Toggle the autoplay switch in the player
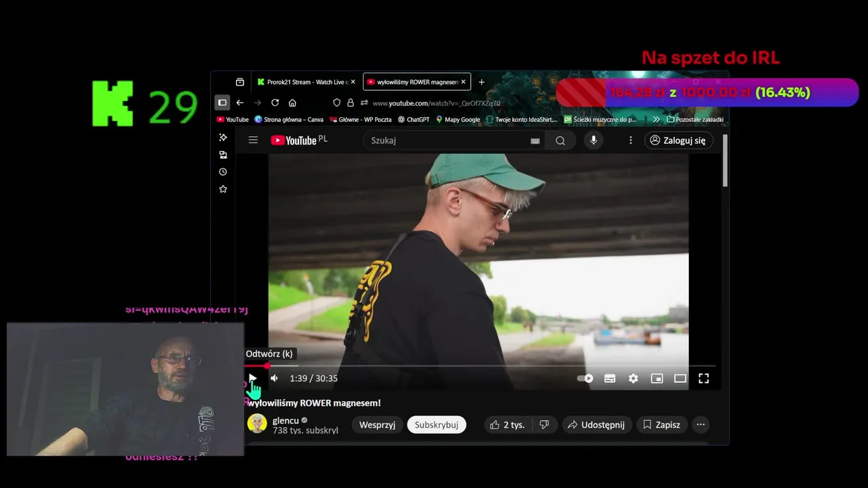Image resolution: width=868 pixels, height=488 pixels. tap(585, 378)
